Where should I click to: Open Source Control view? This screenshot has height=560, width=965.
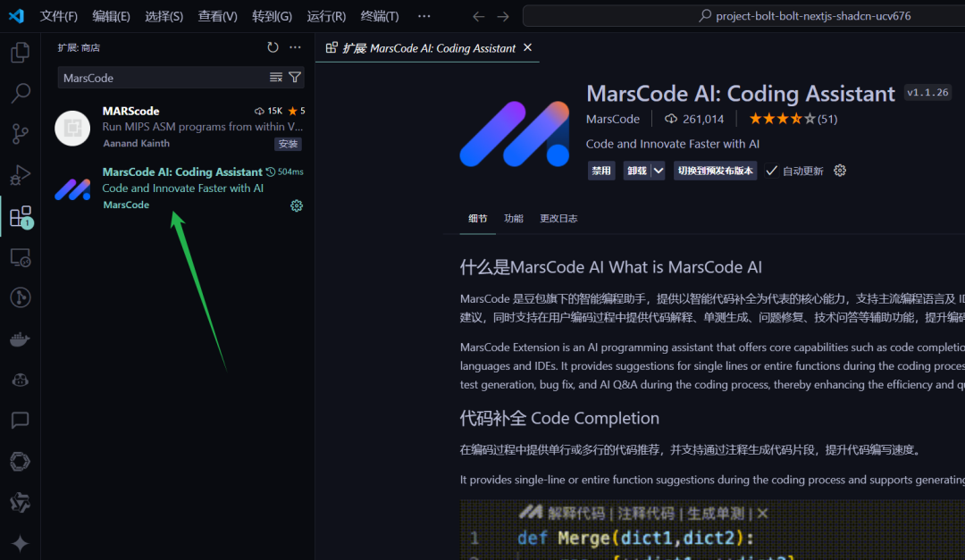(21, 134)
